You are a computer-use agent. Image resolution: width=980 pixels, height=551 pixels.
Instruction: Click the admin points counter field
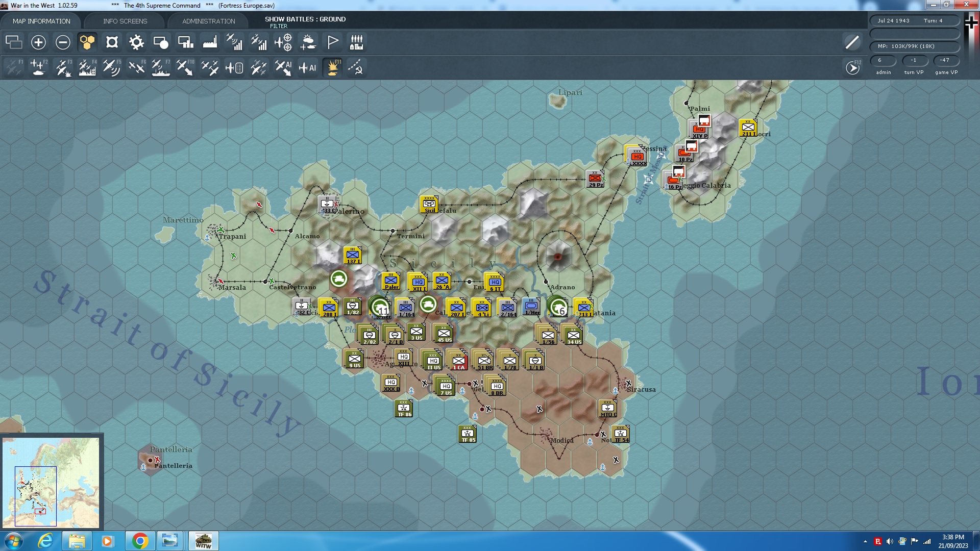coord(884,60)
